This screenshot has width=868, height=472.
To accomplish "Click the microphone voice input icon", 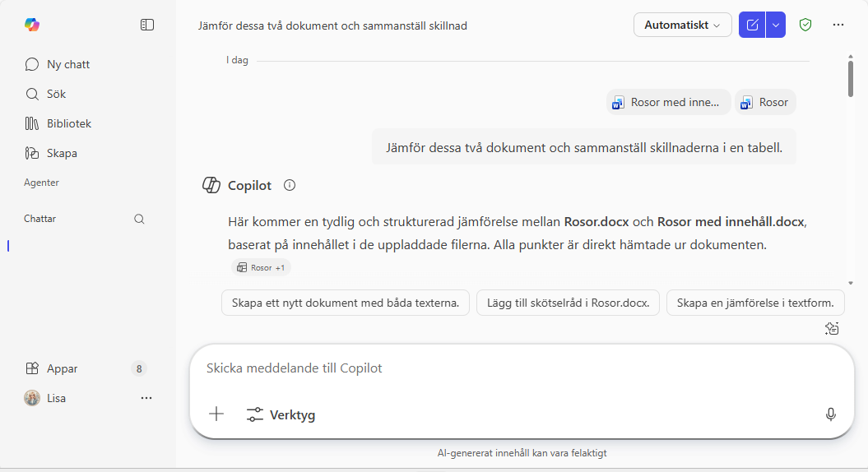I will tap(830, 414).
